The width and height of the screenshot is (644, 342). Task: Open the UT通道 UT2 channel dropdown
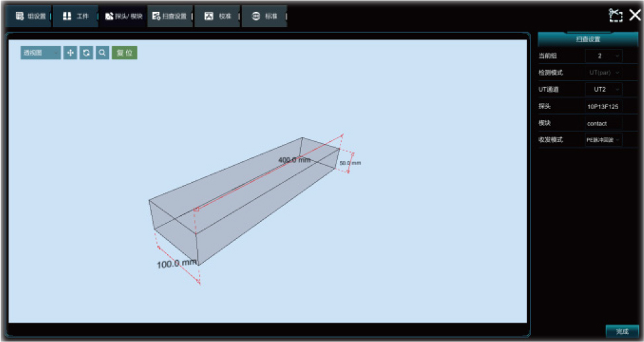[604, 89]
